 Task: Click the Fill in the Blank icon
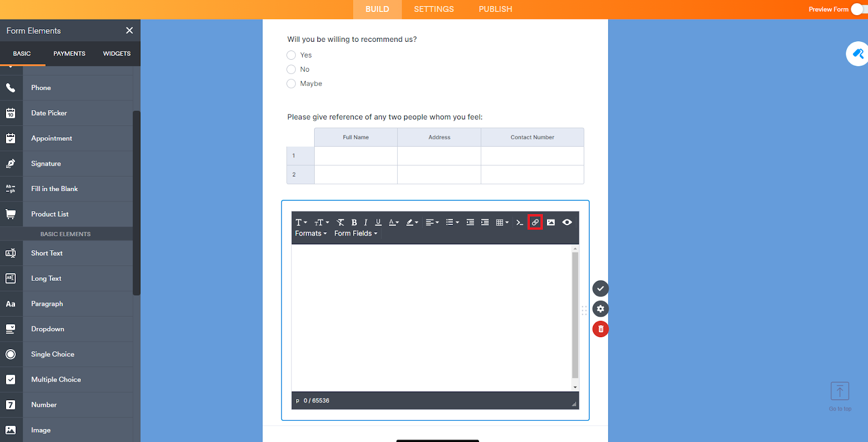click(x=11, y=188)
